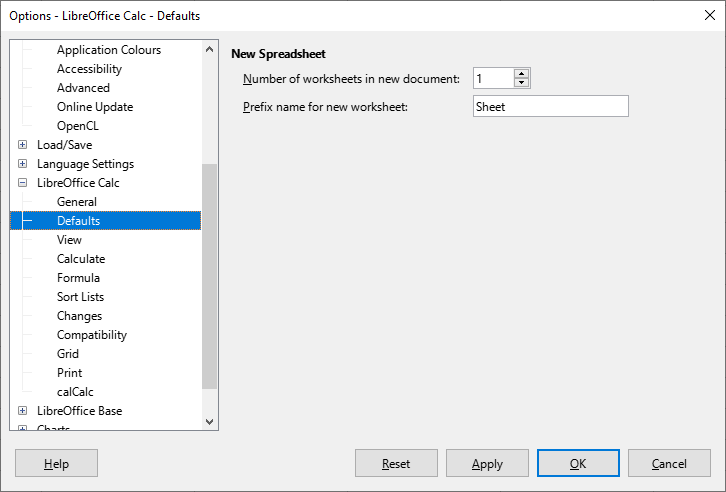Click the Reset button
This screenshot has height=492, width=726.
[396, 463]
